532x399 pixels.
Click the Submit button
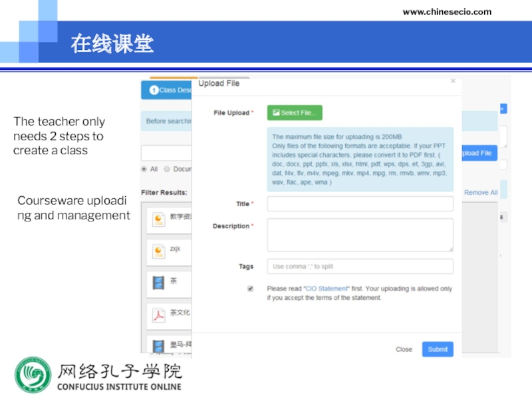point(438,349)
